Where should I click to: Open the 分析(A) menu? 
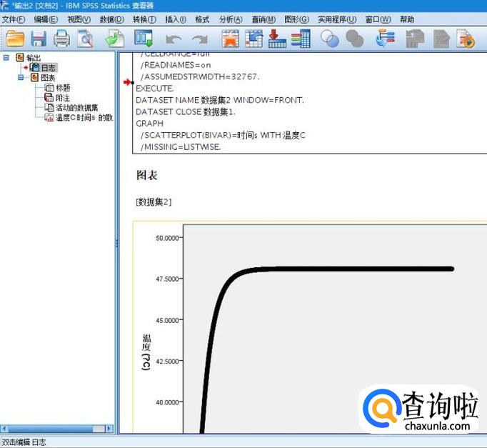coord(231,19)
